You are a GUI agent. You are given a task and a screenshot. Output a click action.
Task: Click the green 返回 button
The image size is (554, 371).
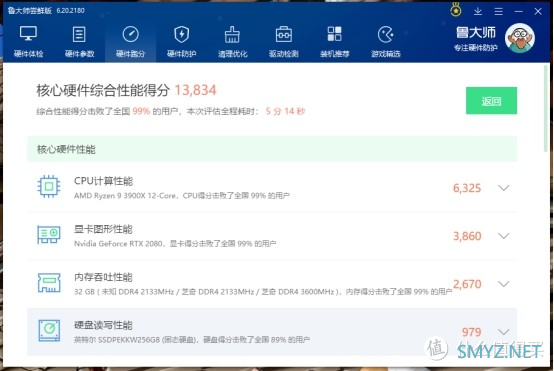pos(491,101)
